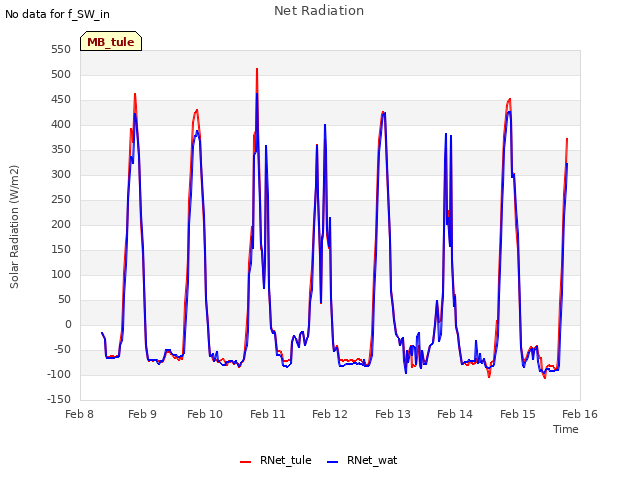Screen dimensions: 640x480
Task: Click the 200 y-axis tick label
Action: point(61,224)
